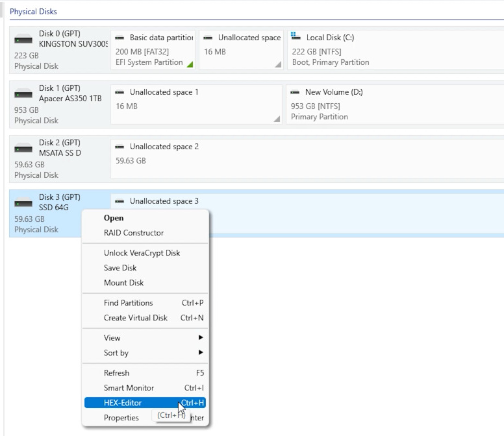Viewport: 504px width, 436px height.
Task: Click the Boot, Primary Partition label
Action: click(x=331, y=62)
